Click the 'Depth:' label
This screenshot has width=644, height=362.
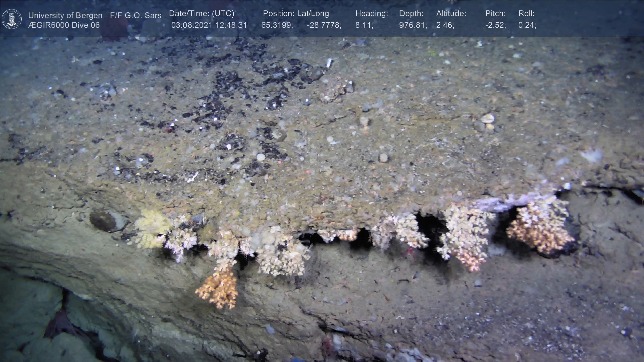click(x=411, y=14)
